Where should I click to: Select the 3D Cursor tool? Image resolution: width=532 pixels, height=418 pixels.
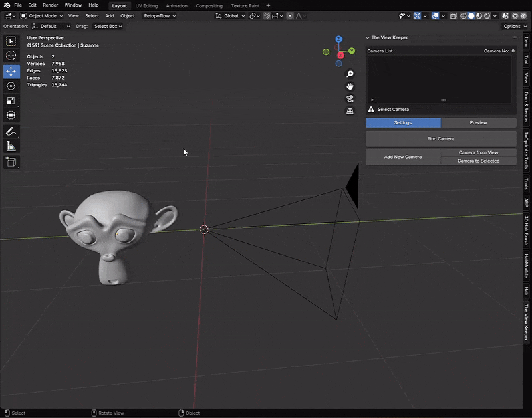click(x=11, y=56)
